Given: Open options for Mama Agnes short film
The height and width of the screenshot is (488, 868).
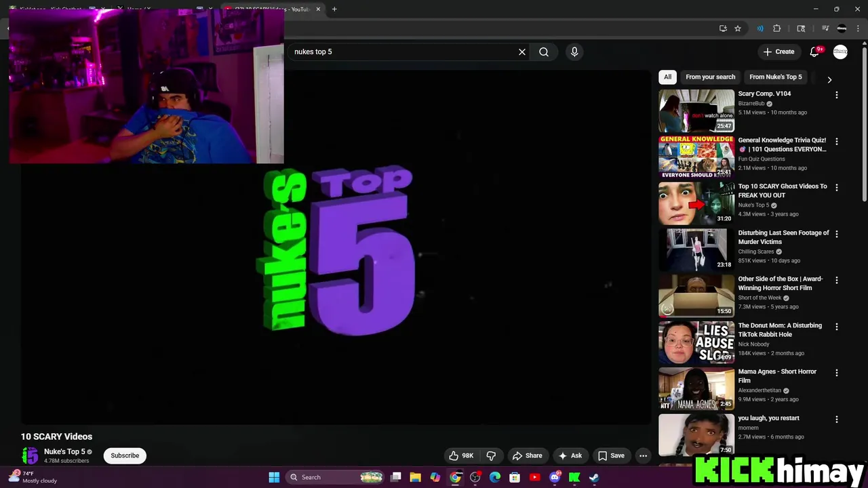Looking at the screenshot, I should coord(836,373).
